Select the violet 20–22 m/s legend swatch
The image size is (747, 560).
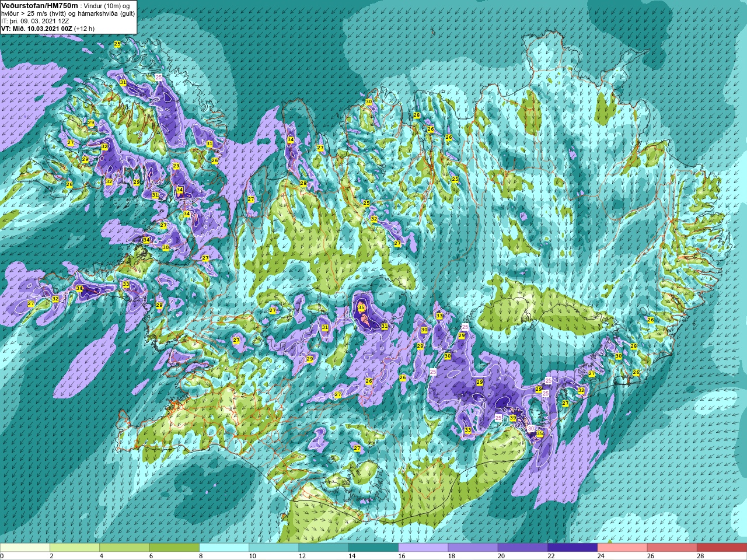coord(523,548)
